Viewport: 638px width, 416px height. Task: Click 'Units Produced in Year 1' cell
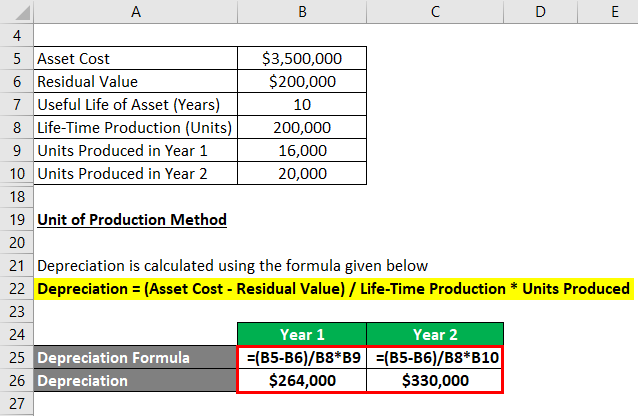135,151
